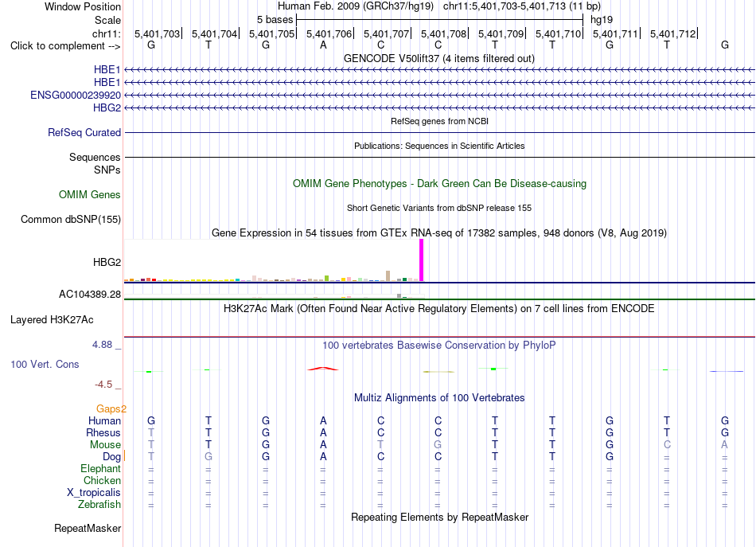Click the hg19 label beside the scale
The width and height of the screenshot is (756, 547).
pos(602,20)
